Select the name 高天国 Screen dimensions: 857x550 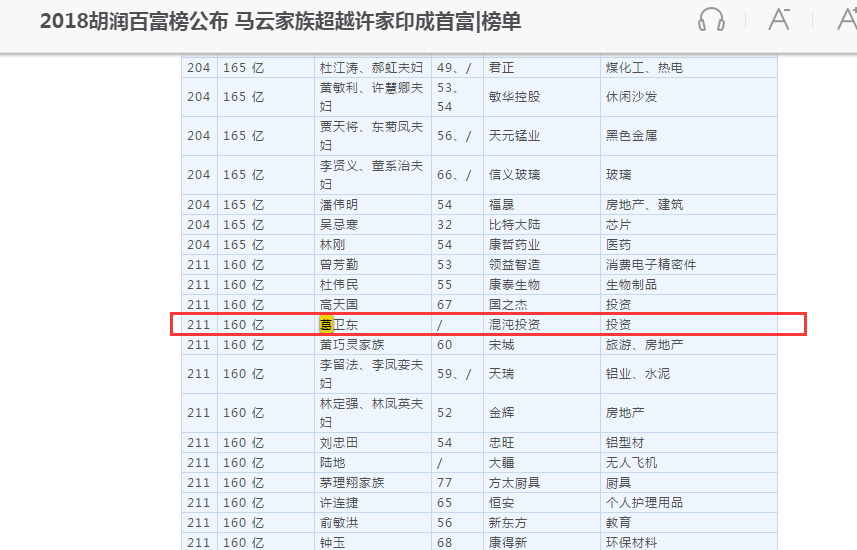point(339,305)
